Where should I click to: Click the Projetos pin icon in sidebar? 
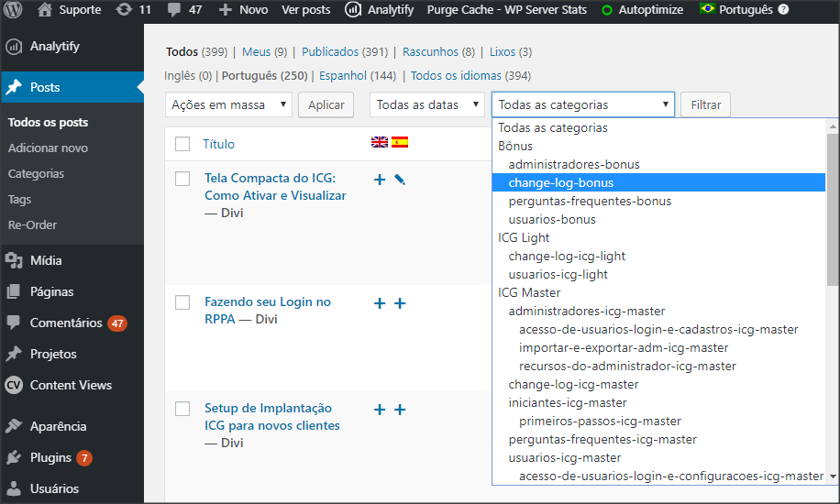coord(14,354)
